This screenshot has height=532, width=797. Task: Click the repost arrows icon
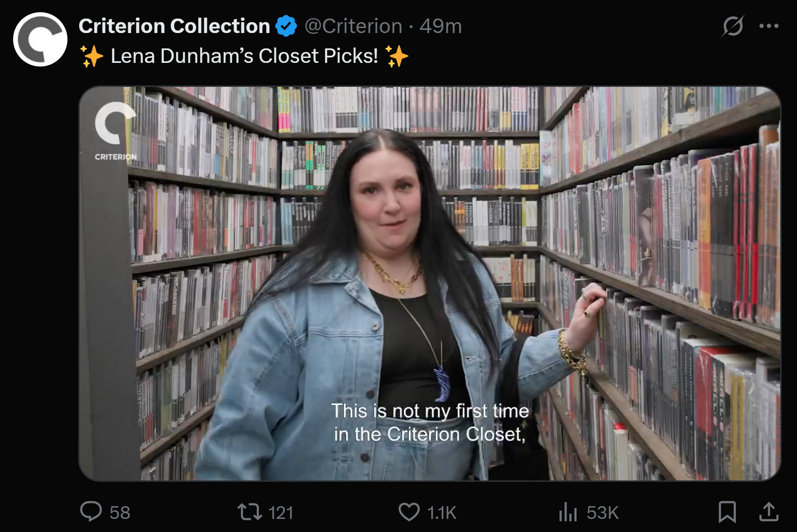click(x=250, y=512)
